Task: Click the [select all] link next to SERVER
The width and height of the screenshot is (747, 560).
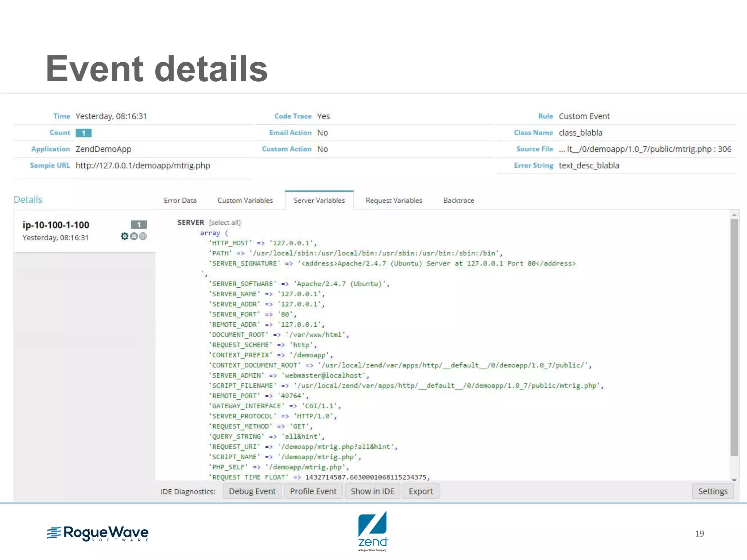Action: [x=225, y=222]
